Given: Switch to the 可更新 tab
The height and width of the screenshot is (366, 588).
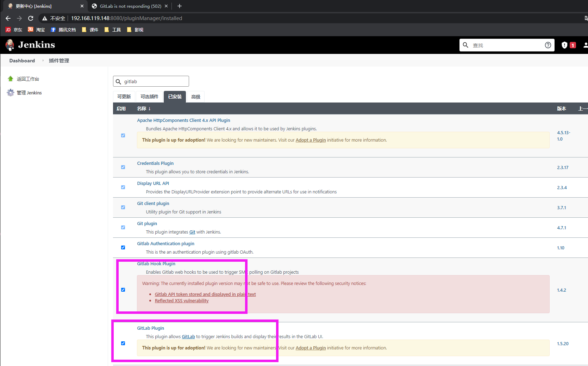Looking at the screenshot, I should [x=124, y=97].
